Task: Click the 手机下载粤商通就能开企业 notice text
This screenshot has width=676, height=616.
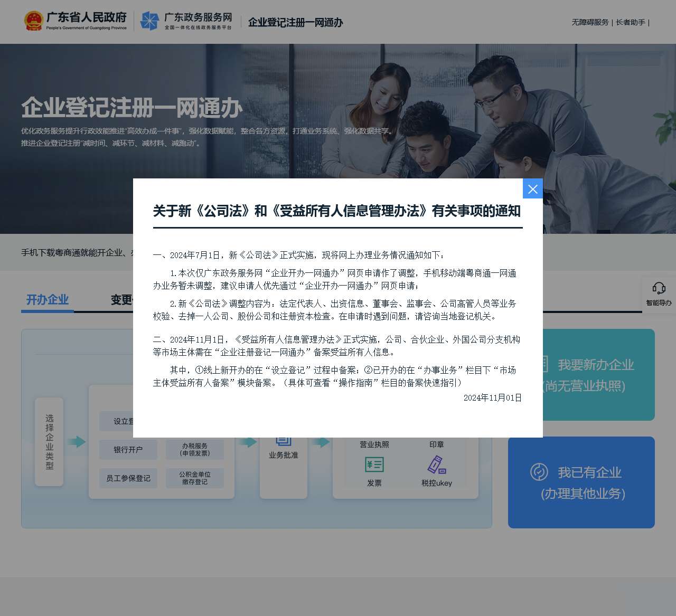Action: (77, 253)
